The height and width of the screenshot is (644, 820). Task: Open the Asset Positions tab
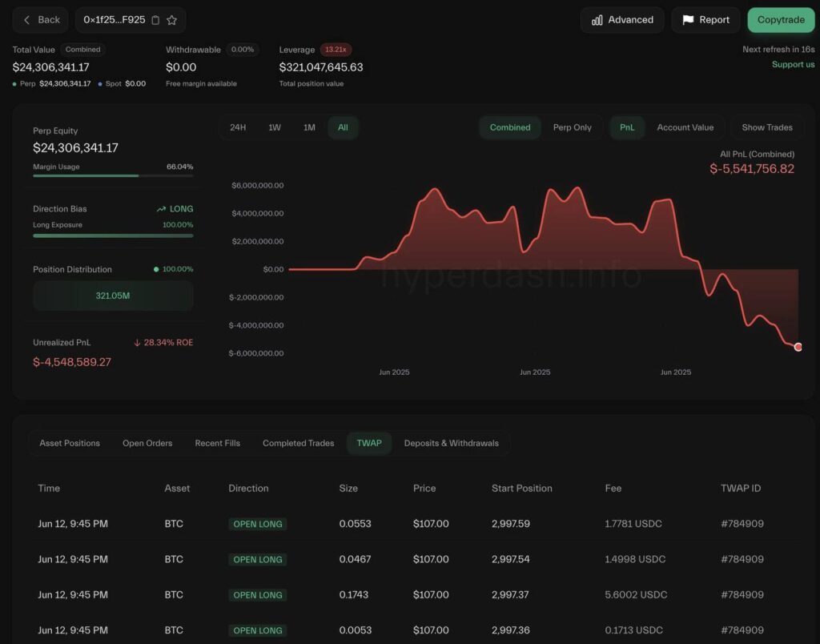click(x=70, y=443)
